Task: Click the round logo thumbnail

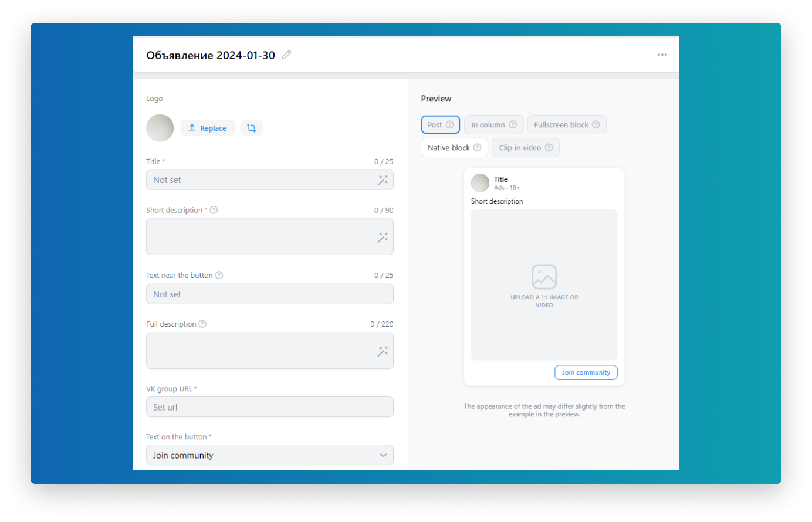Action: click(160, 128)
